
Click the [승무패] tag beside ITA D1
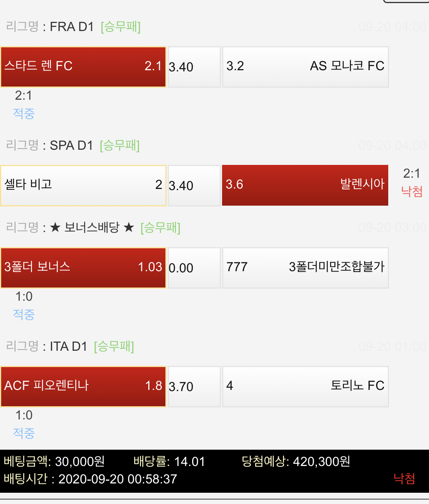(x=114, y=346)
